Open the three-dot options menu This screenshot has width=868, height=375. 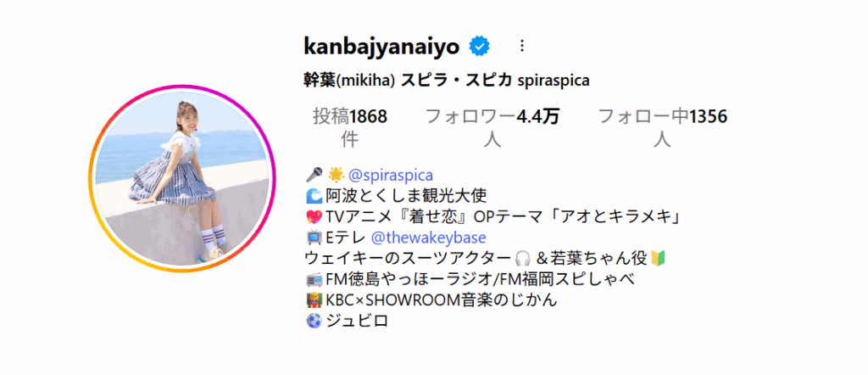[521, 47]
